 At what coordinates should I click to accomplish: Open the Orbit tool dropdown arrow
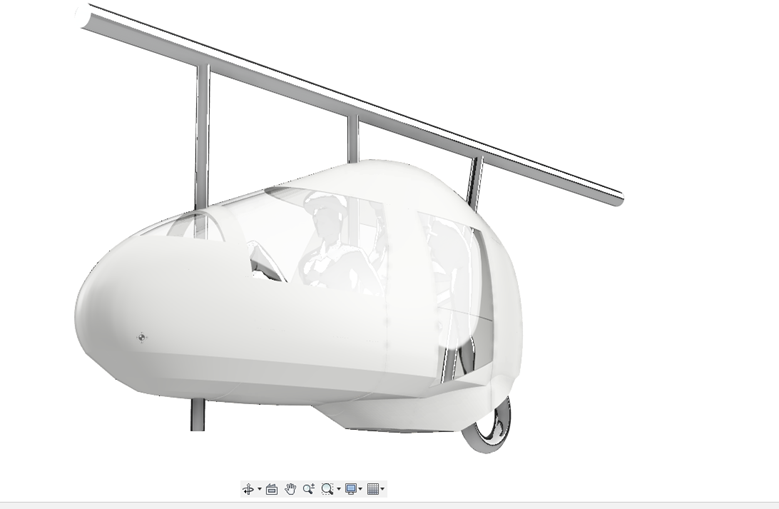pyautogui.click(x=259, y=490)
